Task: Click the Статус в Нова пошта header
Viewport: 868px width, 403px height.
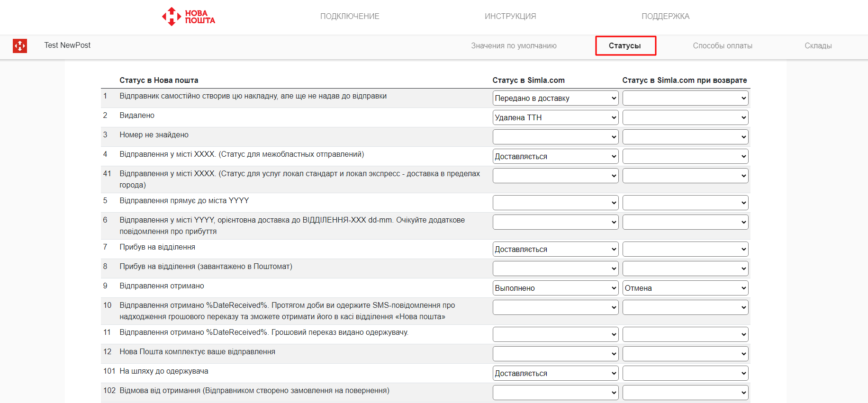Action: click(x=159, y=81)
